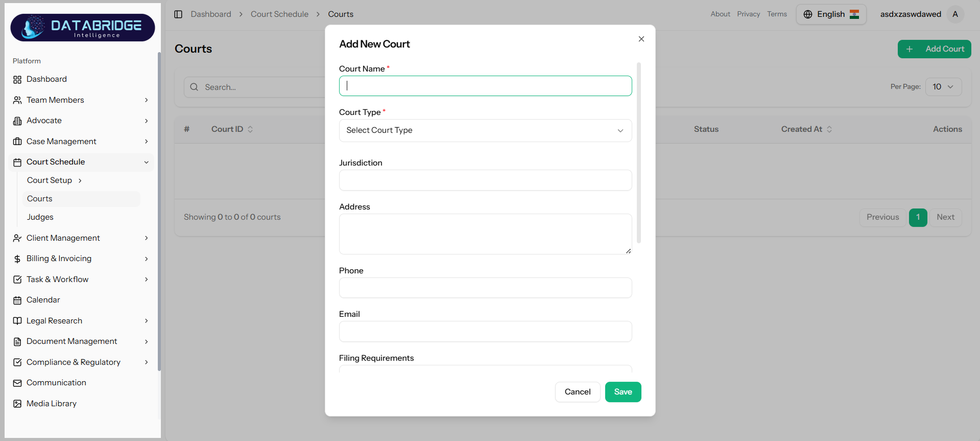Expand Case Management submenu chevron
This screenshot has height=441, width=980.
coord(147,142)
